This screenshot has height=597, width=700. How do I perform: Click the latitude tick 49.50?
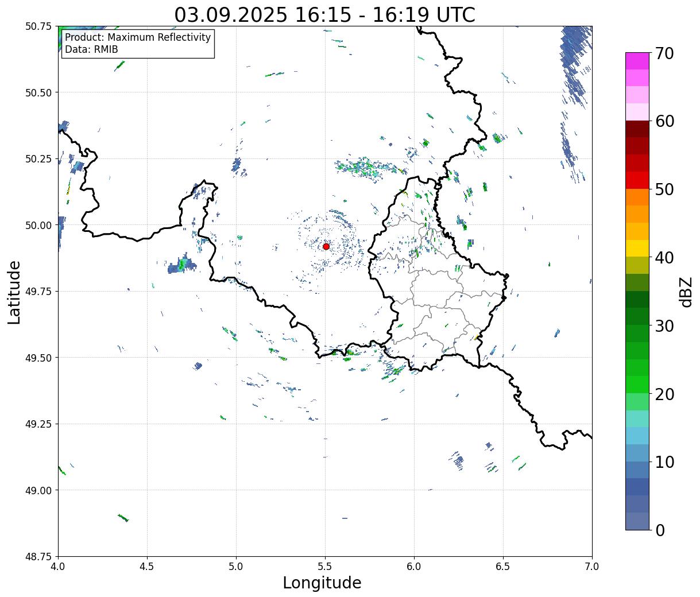38,358
